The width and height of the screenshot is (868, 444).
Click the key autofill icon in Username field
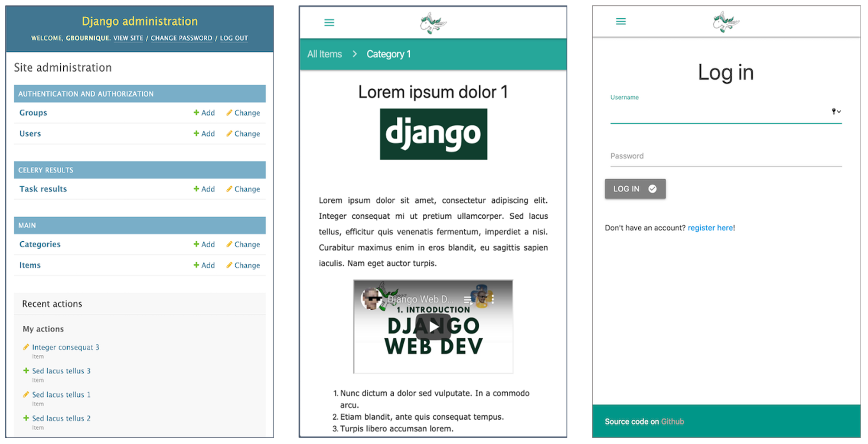(836, 111)
